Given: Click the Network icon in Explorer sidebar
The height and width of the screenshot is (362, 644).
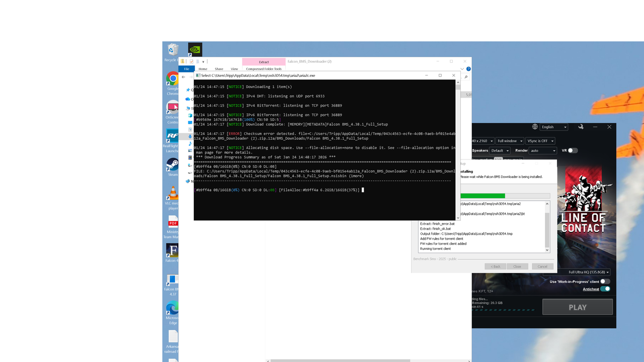Looking at the screenshot, I should [188, 181].
